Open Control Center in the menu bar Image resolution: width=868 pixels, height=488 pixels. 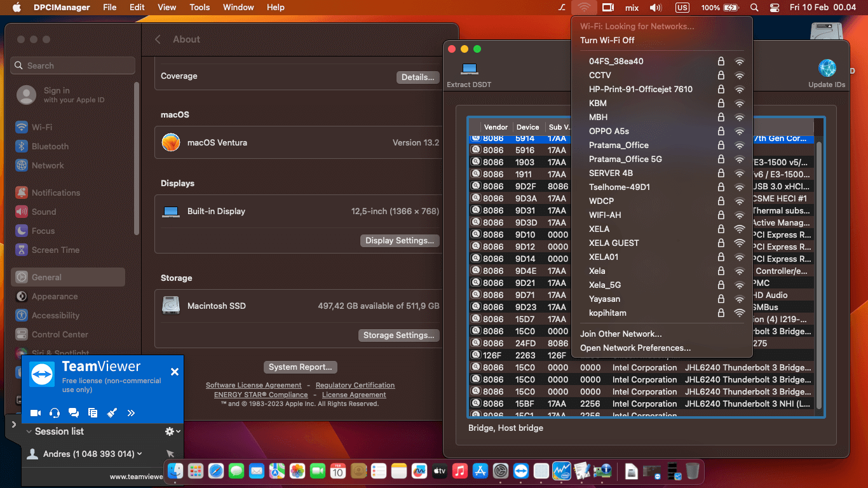point(774,8)
